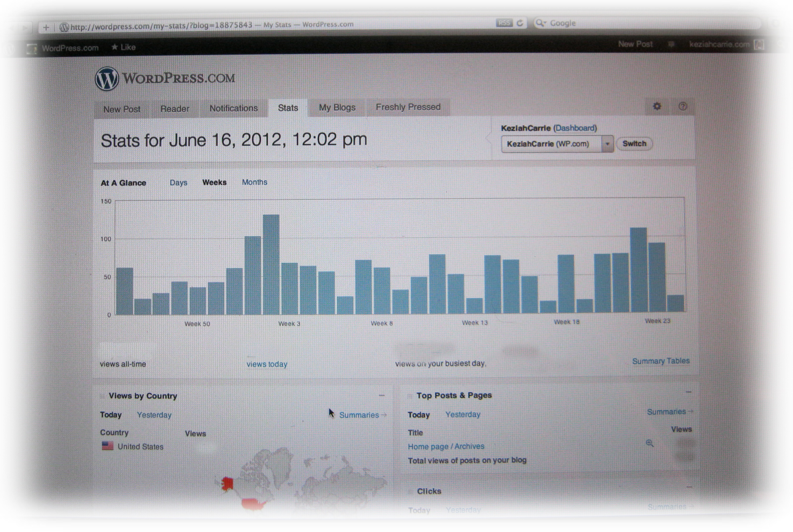Viewport: 793px width, 532px height.
Task: Click the United States flag icon
Action: [108, 446]
